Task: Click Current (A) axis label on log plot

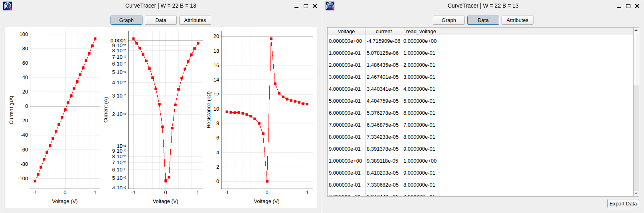Action: [106, 109]
